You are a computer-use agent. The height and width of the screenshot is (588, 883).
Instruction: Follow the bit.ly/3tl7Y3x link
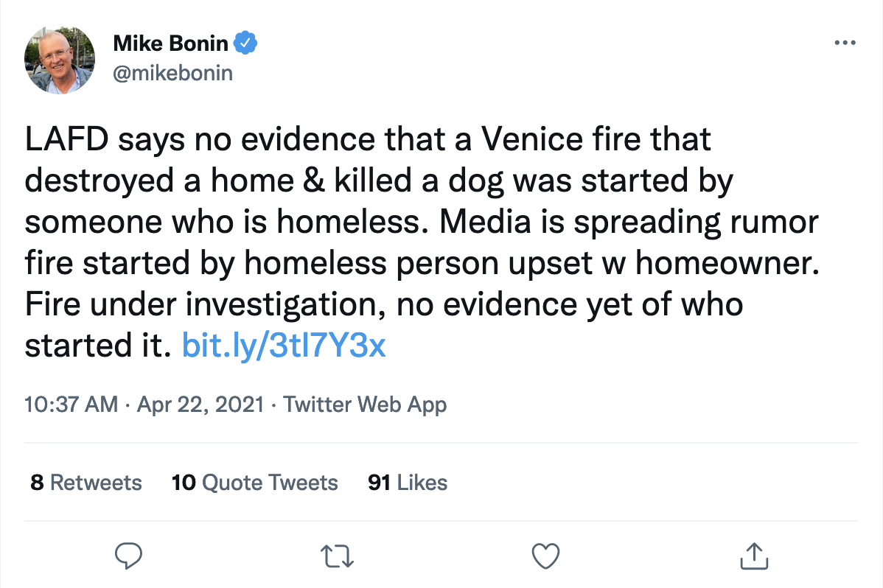tap(284, 345)
